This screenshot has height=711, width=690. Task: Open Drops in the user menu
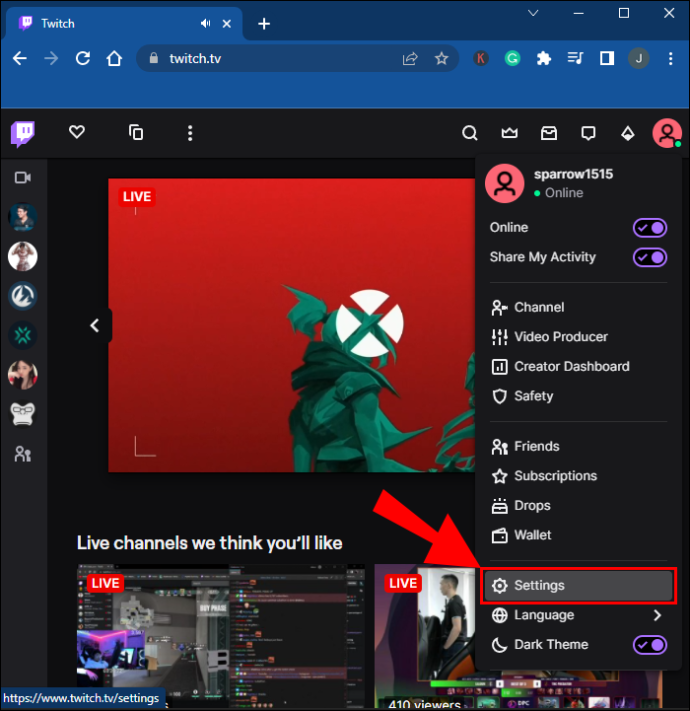578,506
